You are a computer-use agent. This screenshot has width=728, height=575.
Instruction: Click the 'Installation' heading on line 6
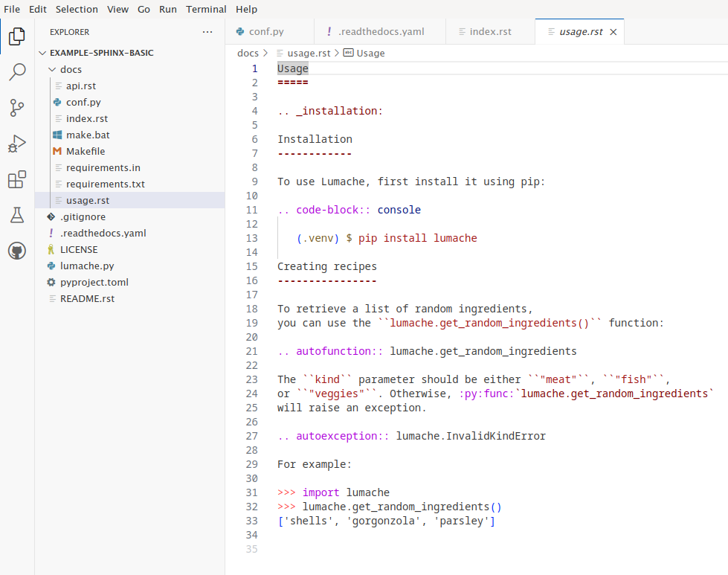click(x=315, y=139)
